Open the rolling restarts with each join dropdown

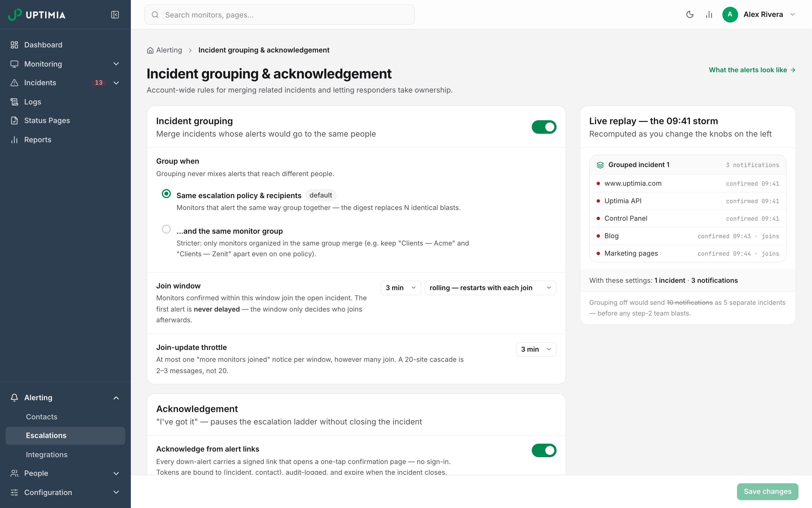tap(490, 288)
